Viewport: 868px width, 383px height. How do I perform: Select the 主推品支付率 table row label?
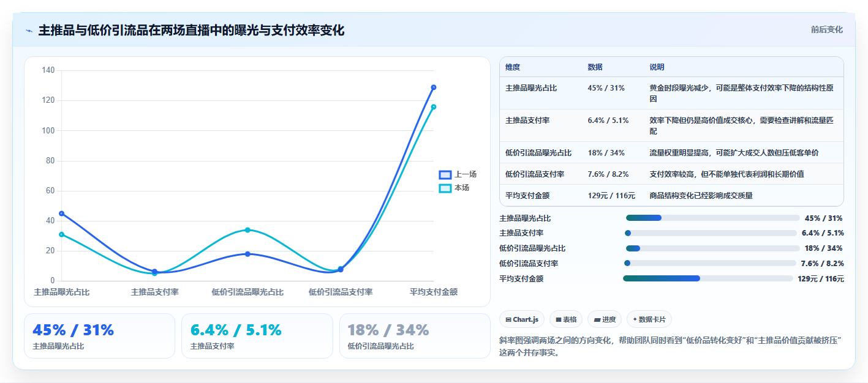point(527,121)
